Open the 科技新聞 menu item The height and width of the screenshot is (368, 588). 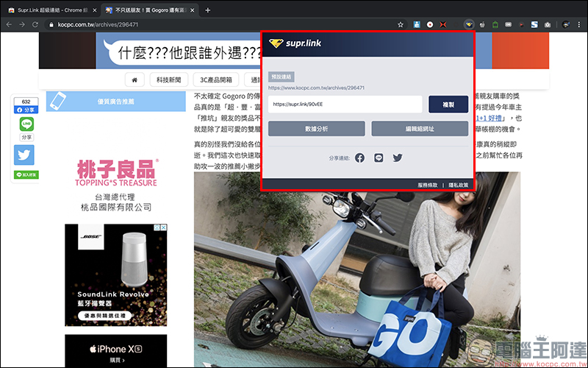[x=169, y=79]
